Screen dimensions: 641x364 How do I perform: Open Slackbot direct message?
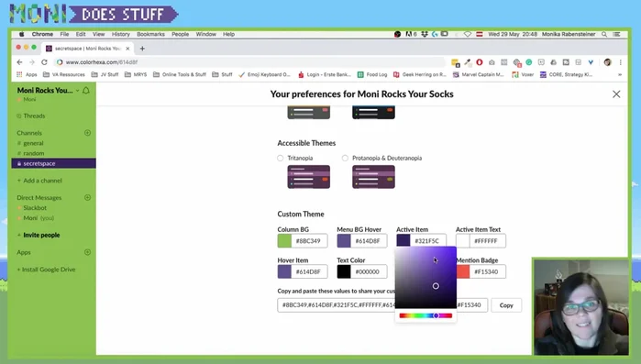pyautogui.click(x=35, y=207)
